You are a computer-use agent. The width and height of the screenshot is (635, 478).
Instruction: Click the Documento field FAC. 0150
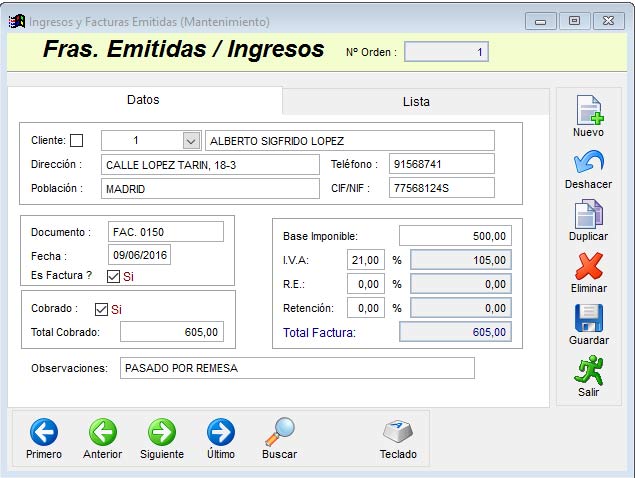[166, 232]
